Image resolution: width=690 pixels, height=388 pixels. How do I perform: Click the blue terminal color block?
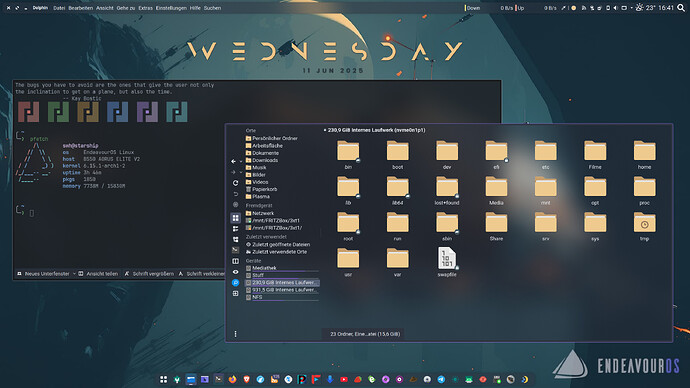(117, 112)
